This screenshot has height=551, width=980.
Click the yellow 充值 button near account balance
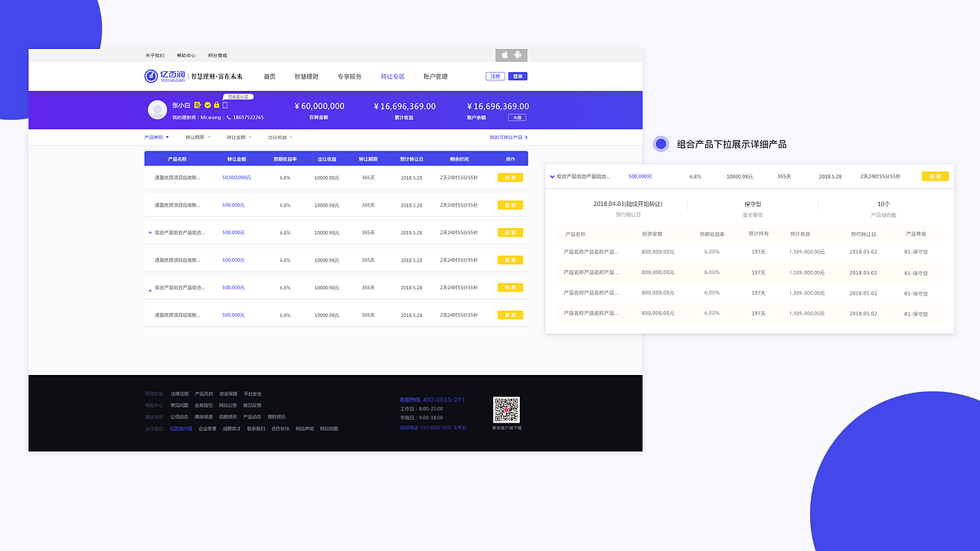518,118
